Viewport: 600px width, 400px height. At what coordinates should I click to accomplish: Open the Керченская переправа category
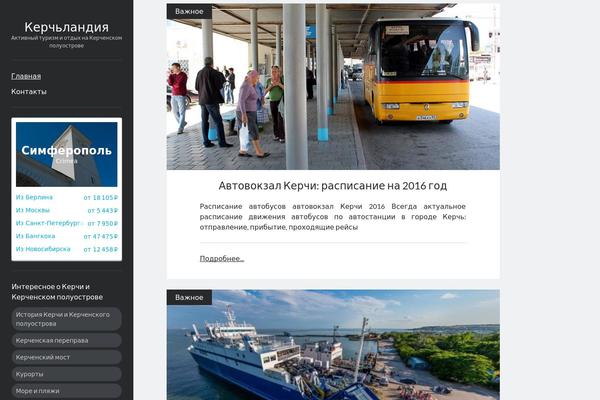[x=67, y=340]
